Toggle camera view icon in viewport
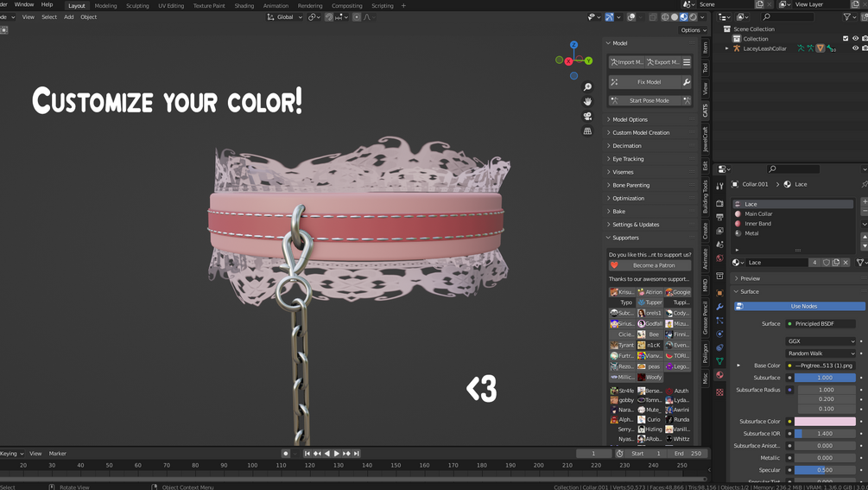 point(587,117)
